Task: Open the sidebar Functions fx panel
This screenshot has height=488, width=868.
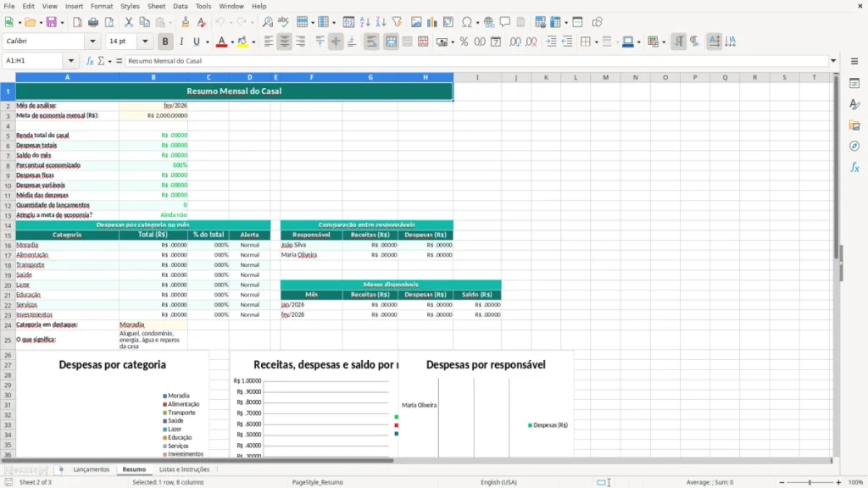Action: point(854,167)
